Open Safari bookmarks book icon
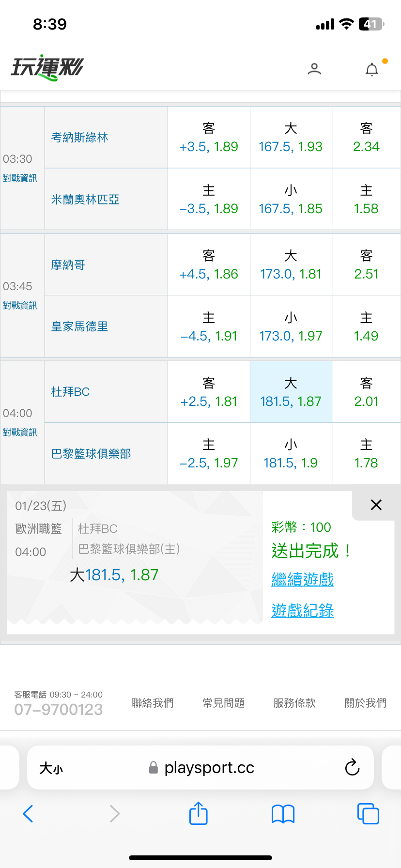Image resolution: width=401 pixels, height=868 pixels. pyautogui.click(x=283, y=814)
